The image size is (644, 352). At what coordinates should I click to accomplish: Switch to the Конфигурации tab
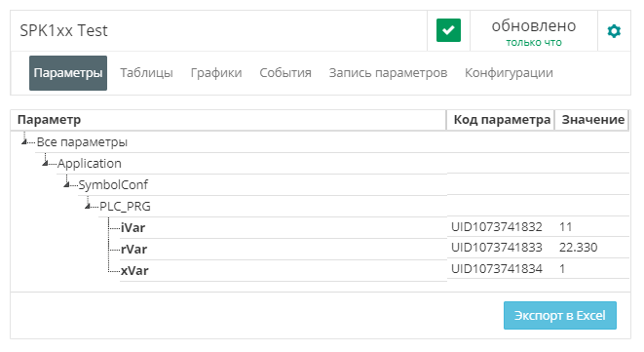pyautogui.click(x=509, y=73)
